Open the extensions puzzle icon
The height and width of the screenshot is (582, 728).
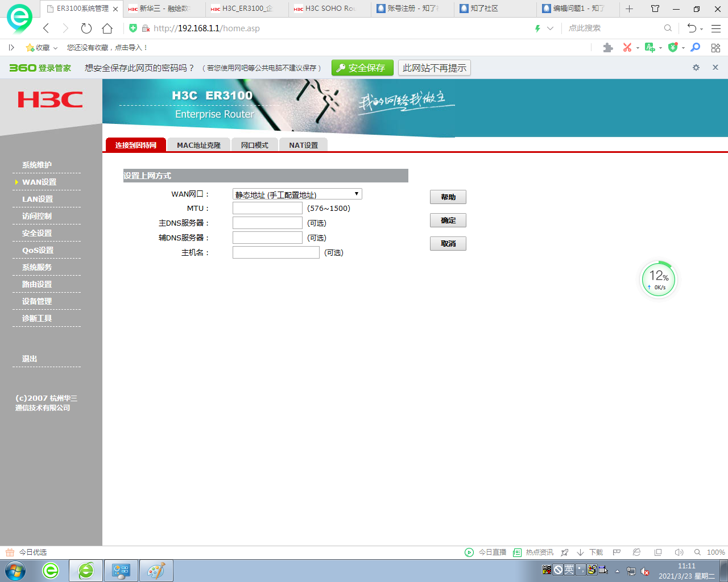coord(608,48)
